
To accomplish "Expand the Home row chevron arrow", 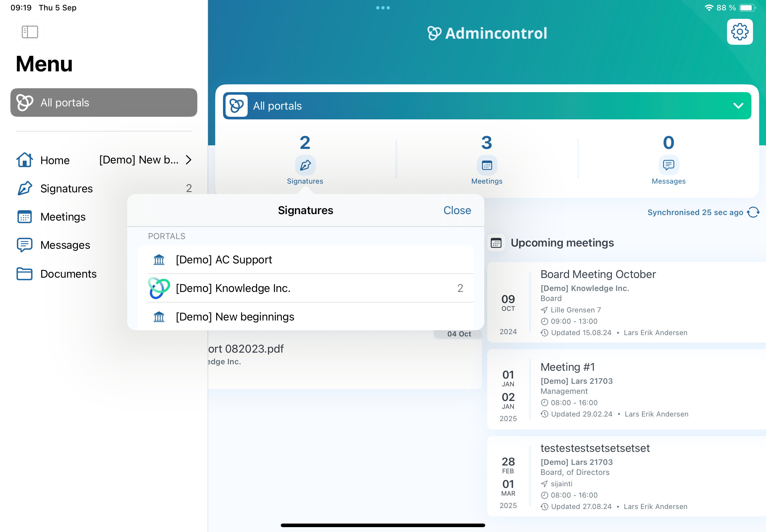I will (x=189, y=160).
